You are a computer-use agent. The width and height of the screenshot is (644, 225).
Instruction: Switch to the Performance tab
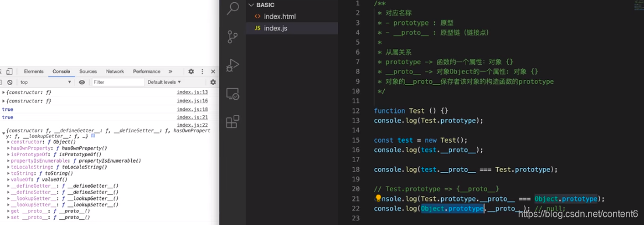coord(147,72)
